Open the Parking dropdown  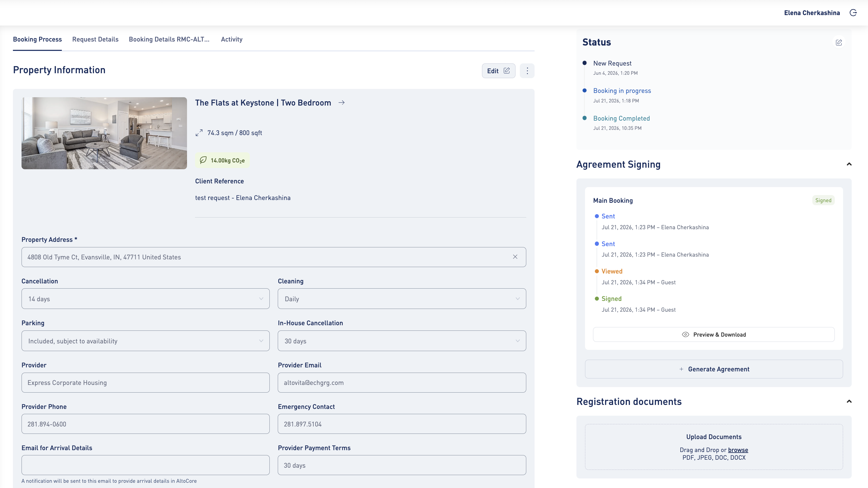click(x=145, y=341)
